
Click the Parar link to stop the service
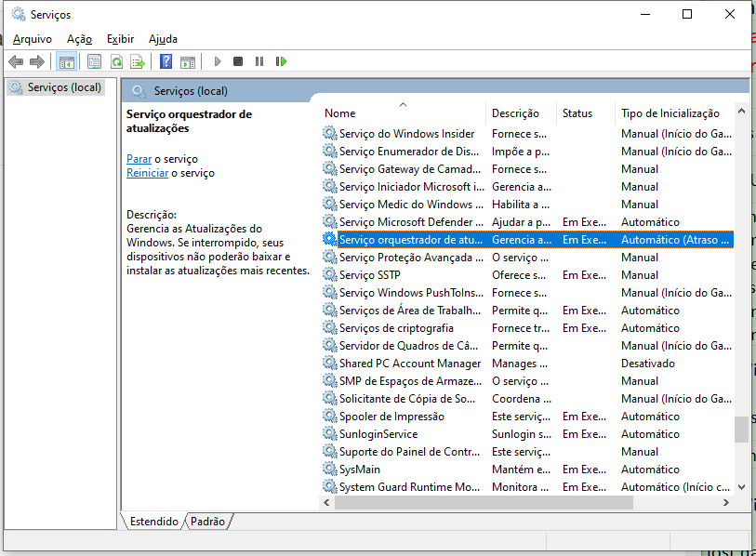click(x=139, y=159)
